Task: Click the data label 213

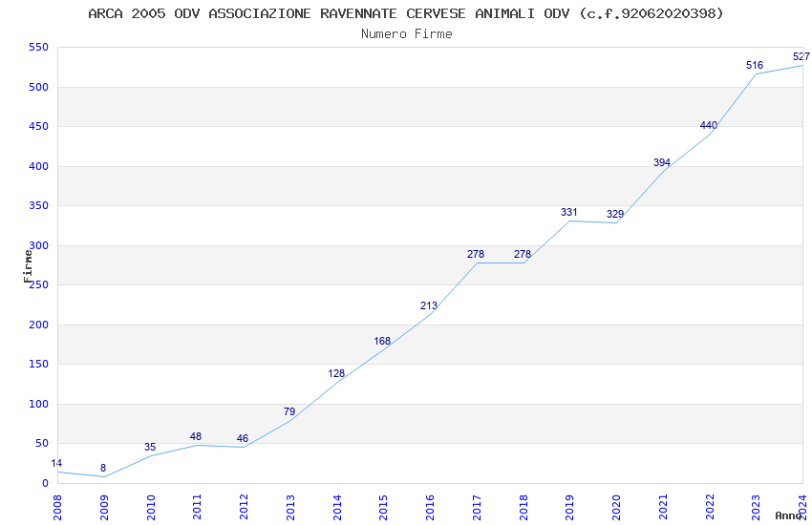Action: click(429, 305)
